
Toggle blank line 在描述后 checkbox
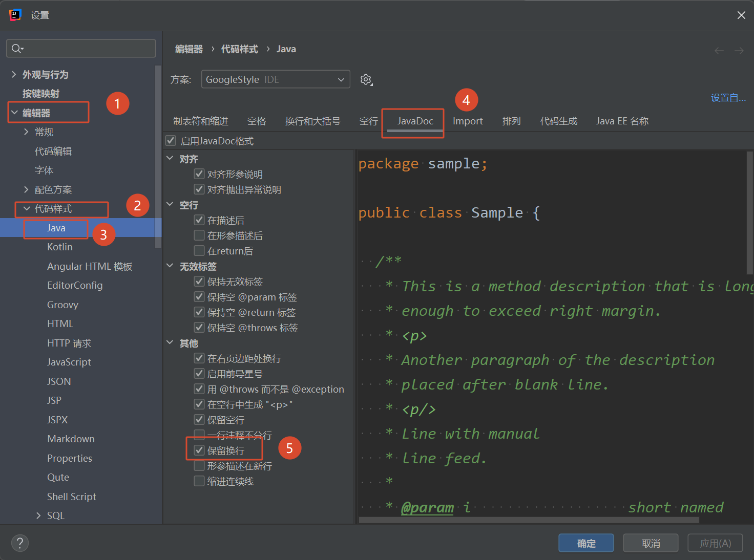[x=199, y=220]
